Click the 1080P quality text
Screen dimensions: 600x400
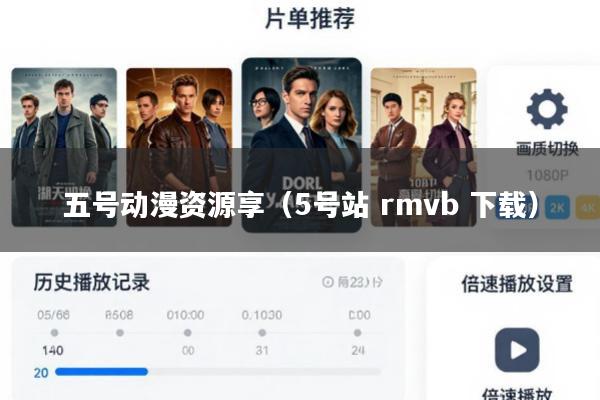548,175
